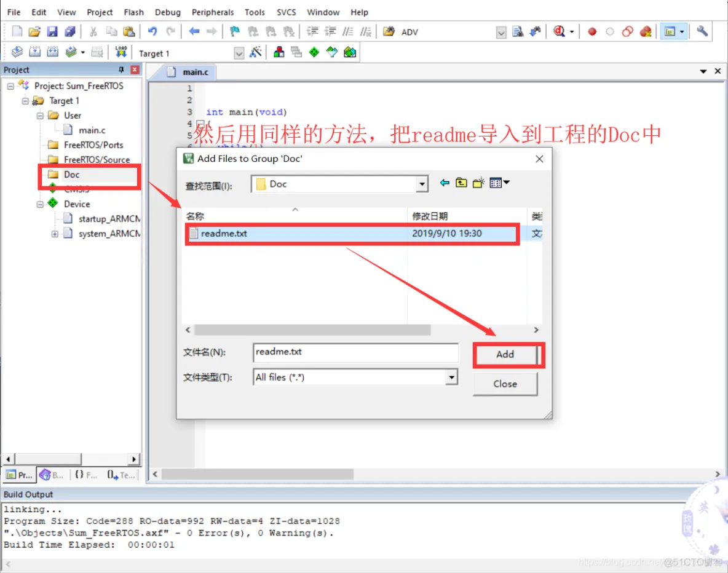Open the Peripherals menu
The width and height of the screenshot is (728, 573).
[x=213, y=12]
